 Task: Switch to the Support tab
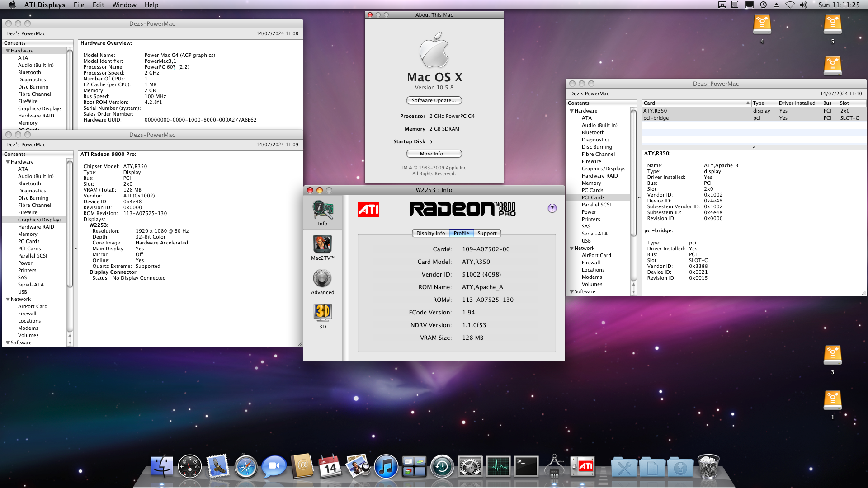point(487,233)
